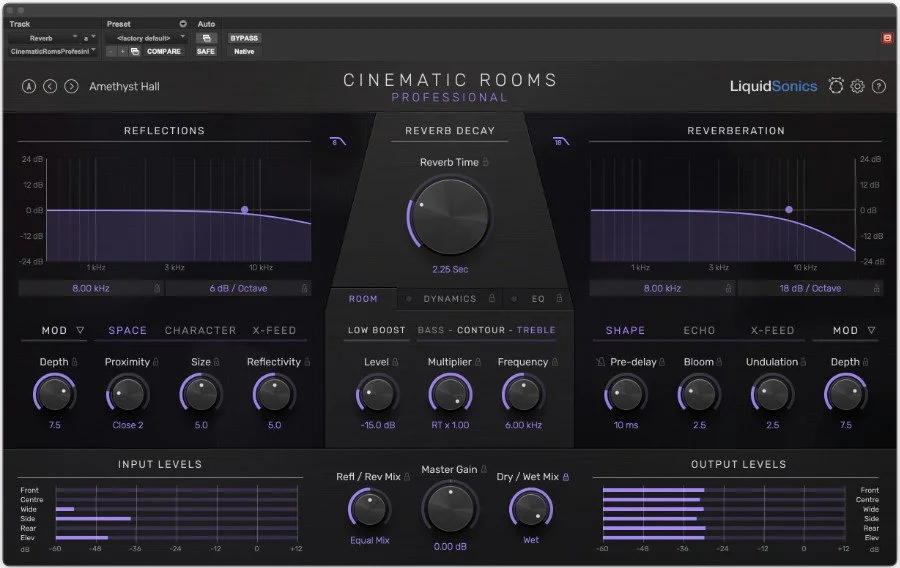The image size is (900, 568).
Task: Switch to the ROOM tab
Action: tap(363, 298)
